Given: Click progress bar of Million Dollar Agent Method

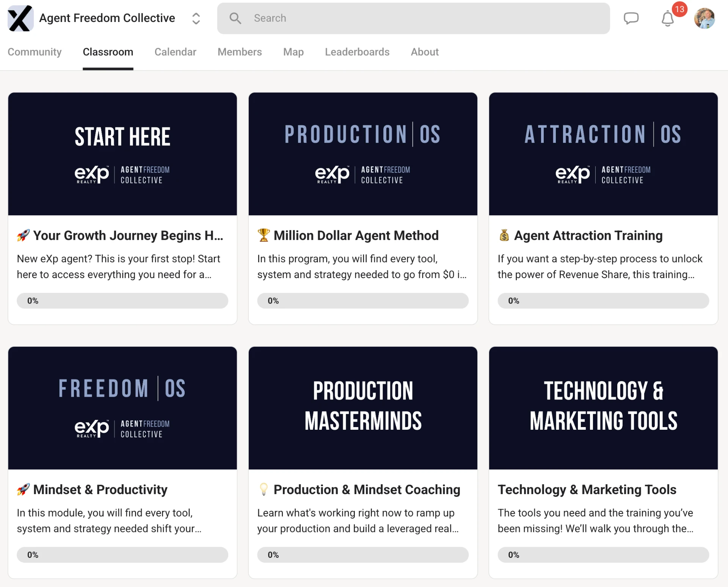Looking at the screenshot, I should 363,301.
